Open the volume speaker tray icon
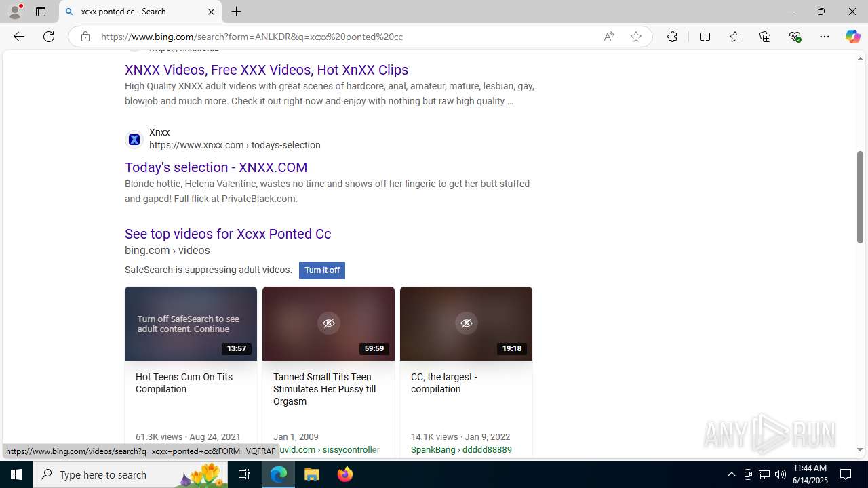The width and height of the screenshot is (868, 488). pyautogui.click(x=781, y=474)
